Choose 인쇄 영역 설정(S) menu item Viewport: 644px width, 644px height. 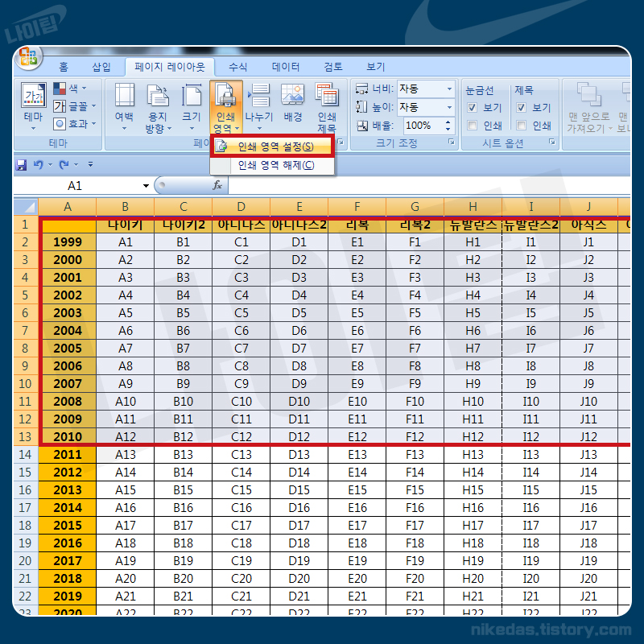[x=272, y=147]
